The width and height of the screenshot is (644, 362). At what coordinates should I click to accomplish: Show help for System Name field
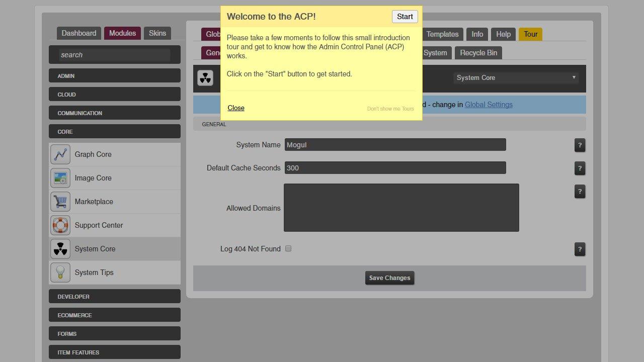click(580, 145)
